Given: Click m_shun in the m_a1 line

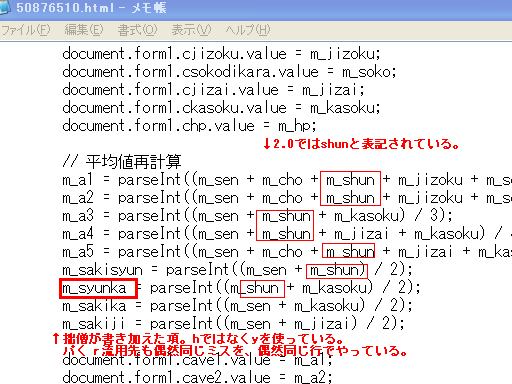Looking at the screenshot, I should pyautogui.click(x=350, y=180).
